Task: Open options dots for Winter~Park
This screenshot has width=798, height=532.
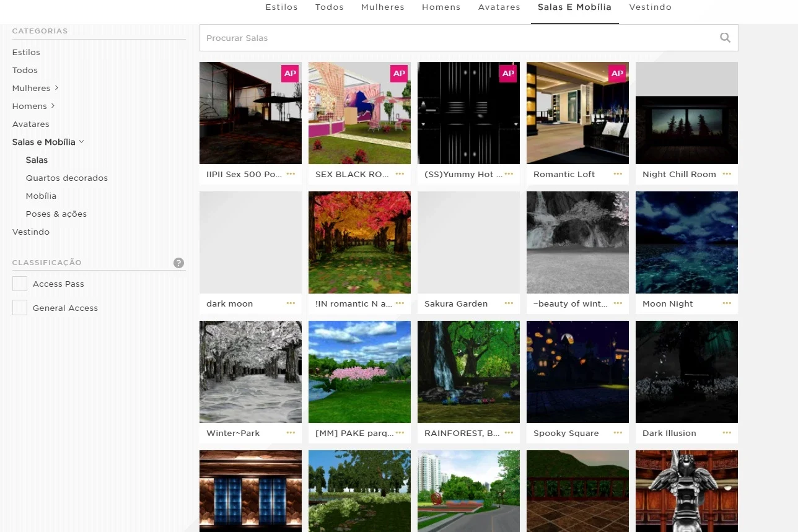Action: coord(291,433)
